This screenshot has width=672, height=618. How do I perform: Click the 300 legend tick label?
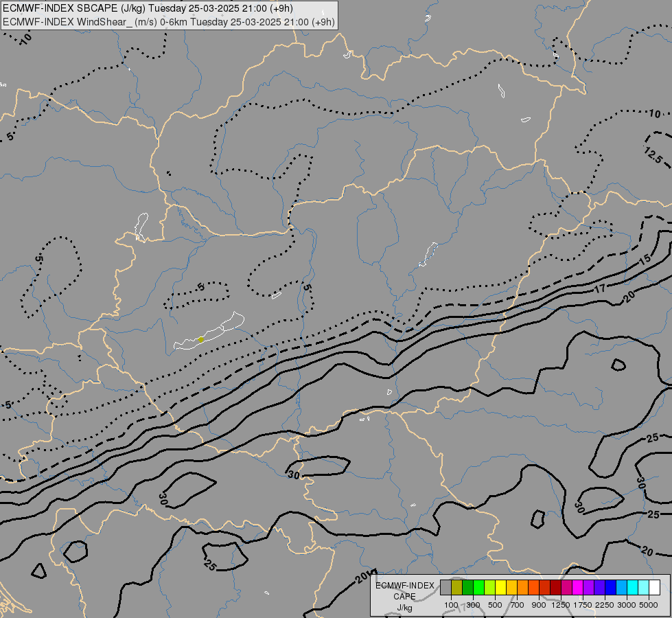[473, 605]
